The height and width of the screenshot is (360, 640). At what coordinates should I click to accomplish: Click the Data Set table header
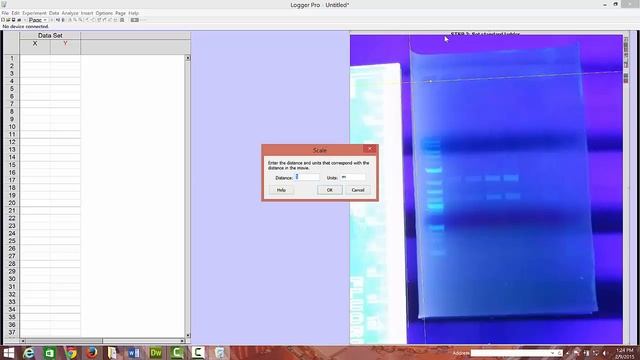50,36
